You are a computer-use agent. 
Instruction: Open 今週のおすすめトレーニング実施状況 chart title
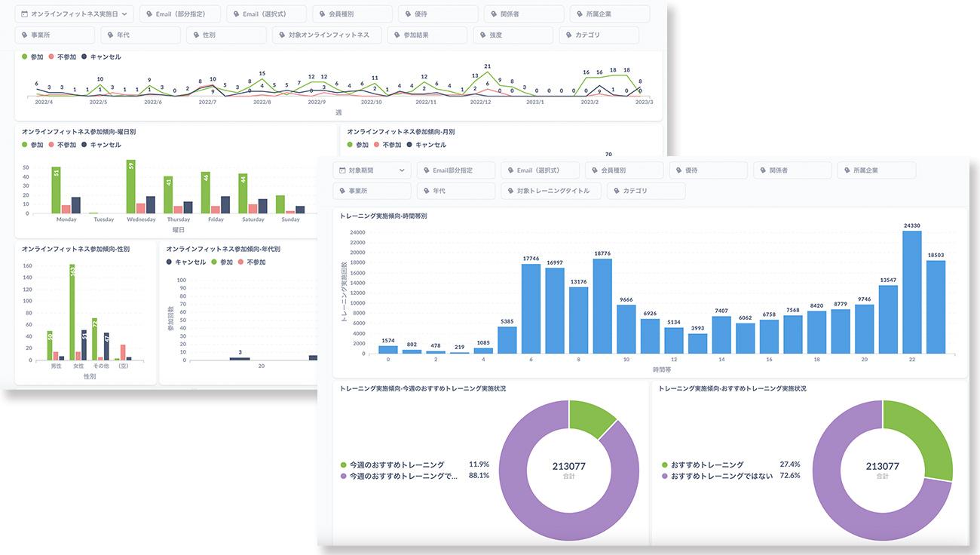pos(423,388)
